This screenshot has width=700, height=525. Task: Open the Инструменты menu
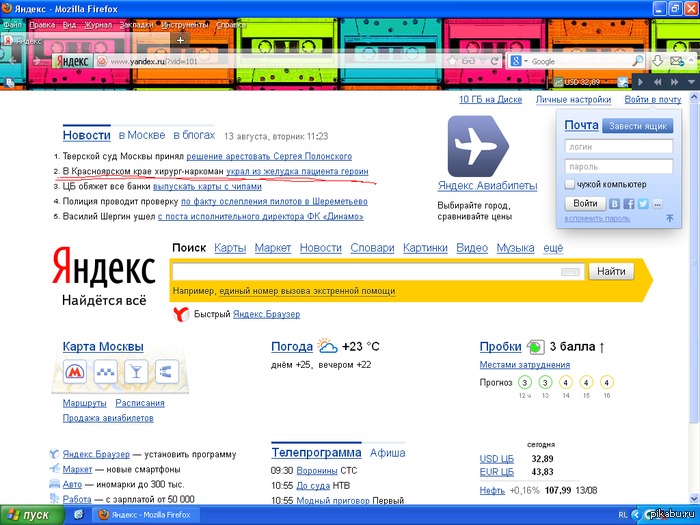(x=185, y=25)
